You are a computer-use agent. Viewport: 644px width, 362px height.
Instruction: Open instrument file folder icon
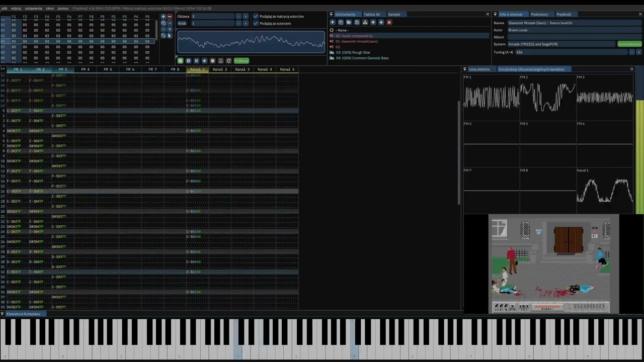(x=349, y=22)
